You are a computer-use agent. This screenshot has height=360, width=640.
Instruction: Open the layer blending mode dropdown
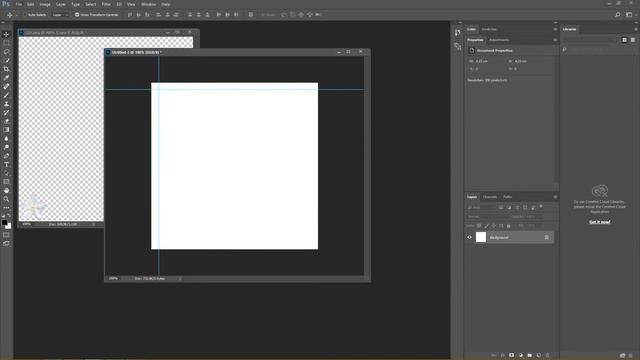point(487,217)
